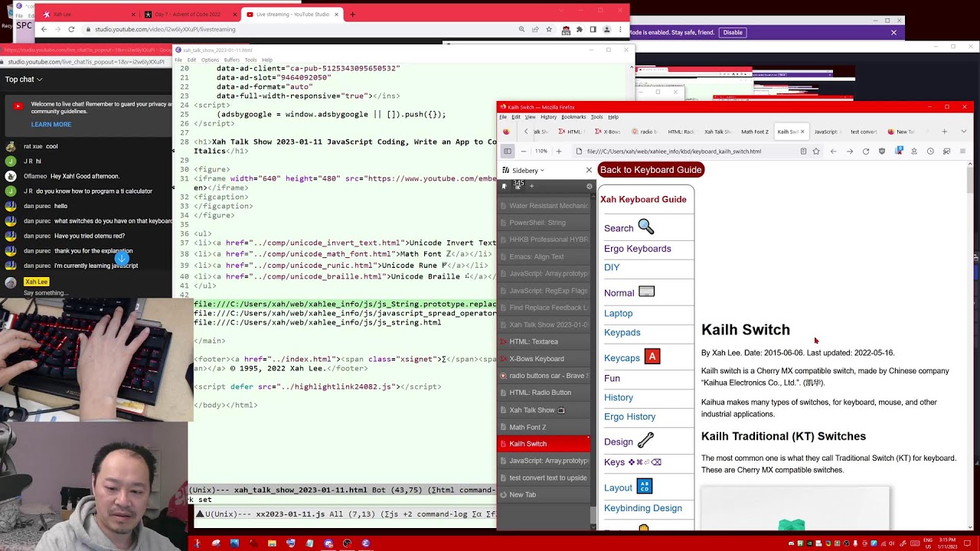
Task: Open Firefox Tools menu
Action: click(596, 117)
